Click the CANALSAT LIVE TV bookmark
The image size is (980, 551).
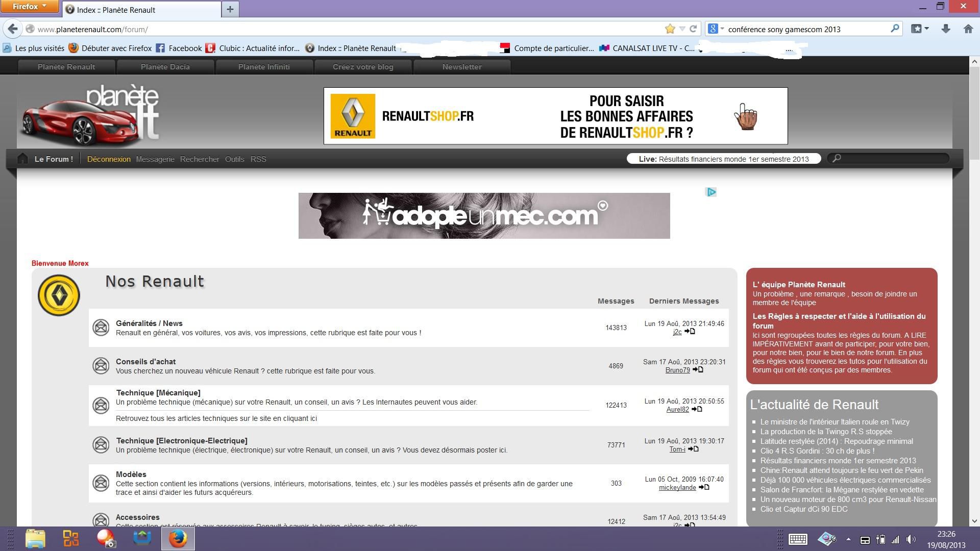647,48
